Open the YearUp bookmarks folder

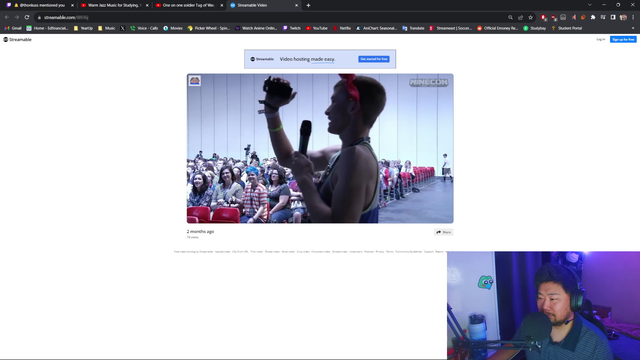point(83,28)
